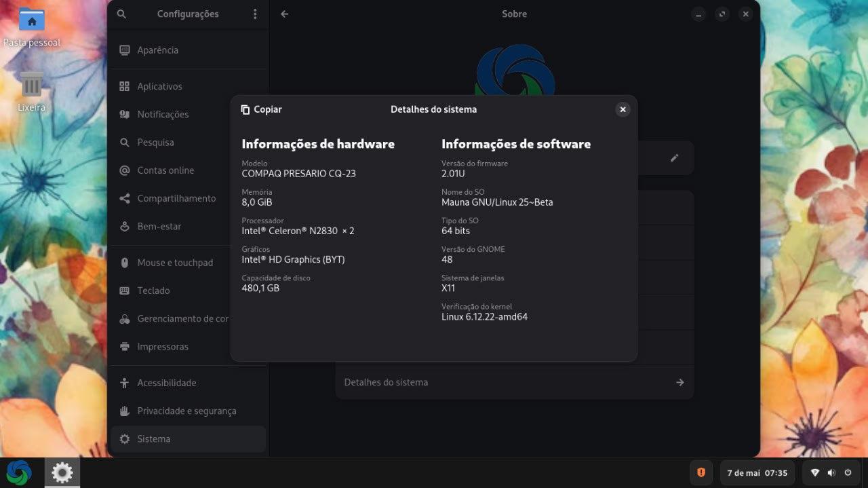868x488 pixels.
Task: Click the power icon in system tray
Action: [848, 472]
